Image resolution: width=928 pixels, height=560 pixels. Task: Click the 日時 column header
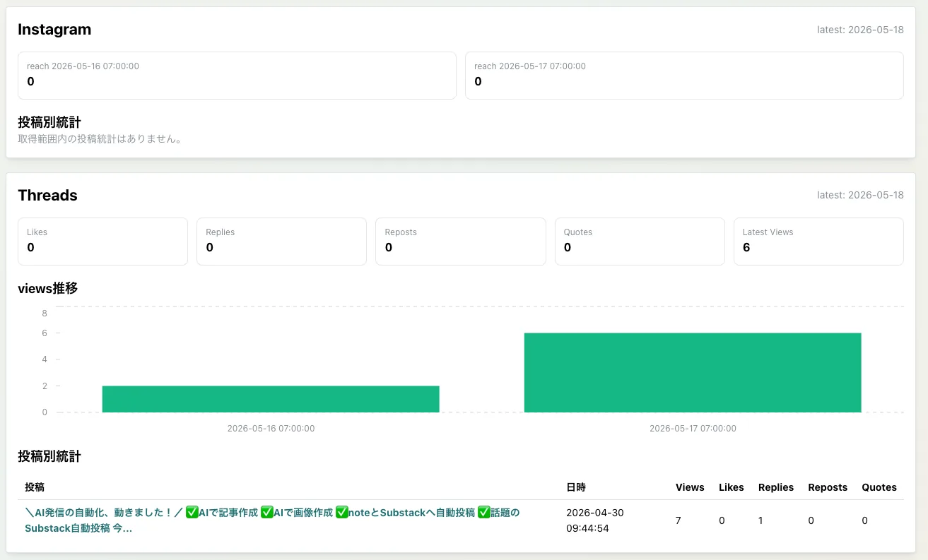click(576, 487)
